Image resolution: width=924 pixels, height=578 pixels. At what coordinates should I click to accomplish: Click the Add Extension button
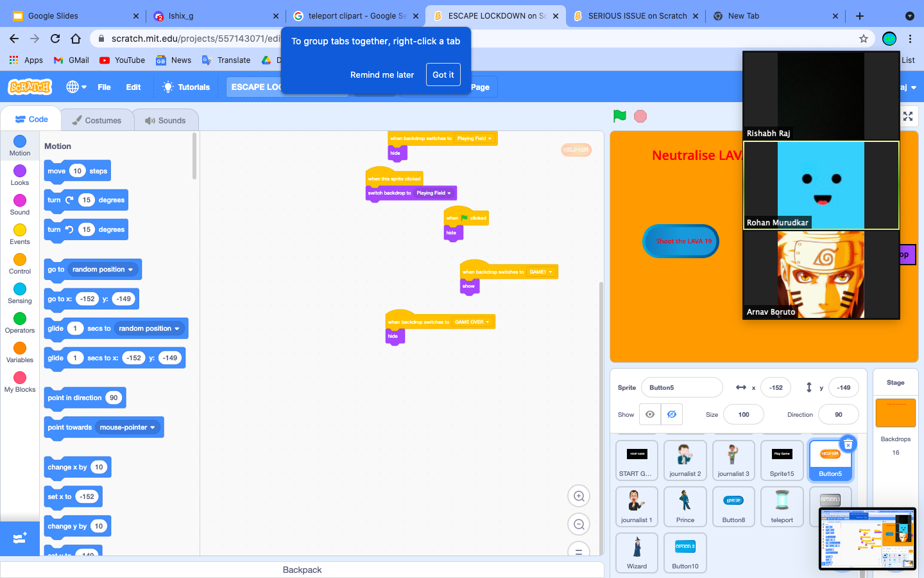(20, 538)
